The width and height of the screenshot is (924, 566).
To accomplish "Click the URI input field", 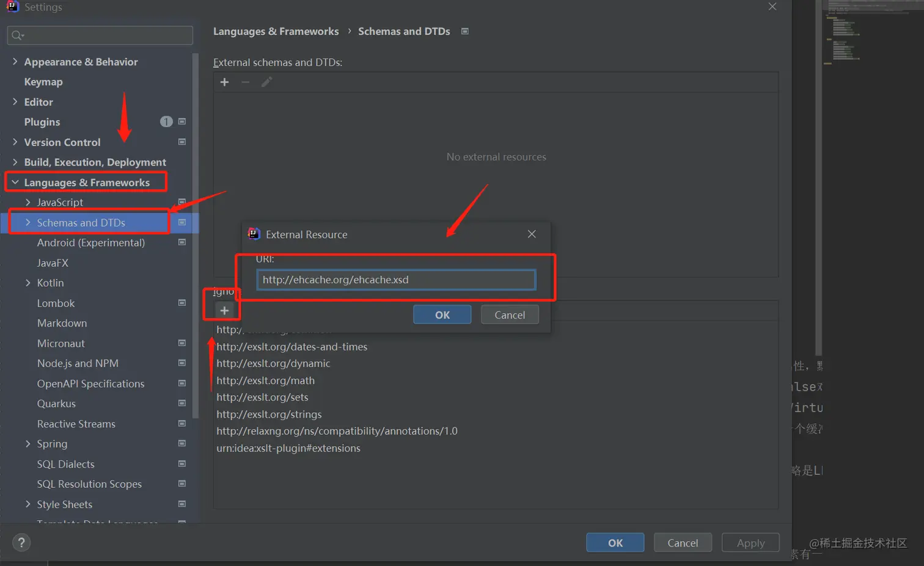I will coord(396,280).
